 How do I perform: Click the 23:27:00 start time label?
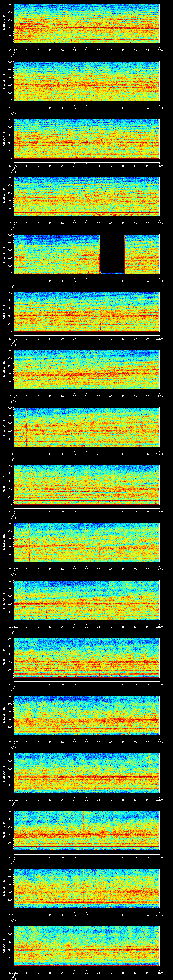pyautogui.click(x=13, y=800)
